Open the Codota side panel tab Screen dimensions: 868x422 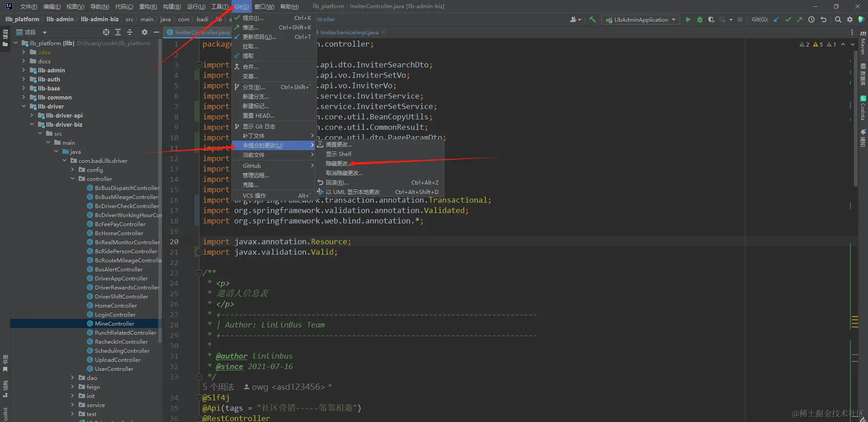[x=863, y=108]
